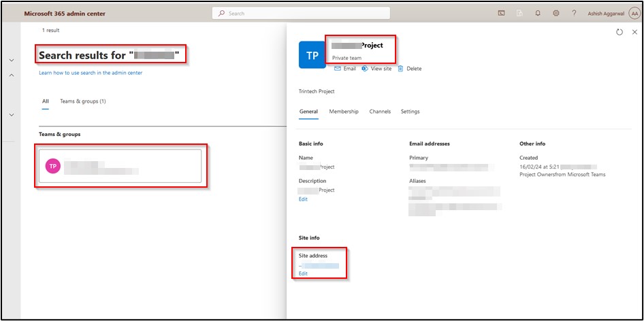Click the Primary email label
The height and width of the screenshot is (321, 644).
[x=419, y=158]
